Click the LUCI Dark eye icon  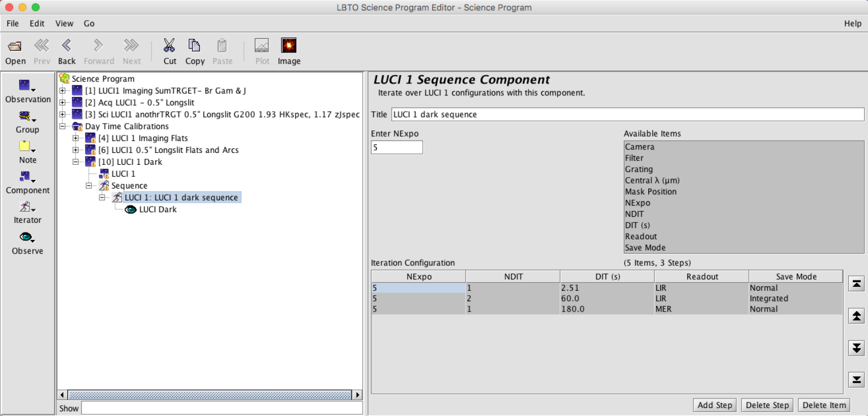tap(131, 209)
